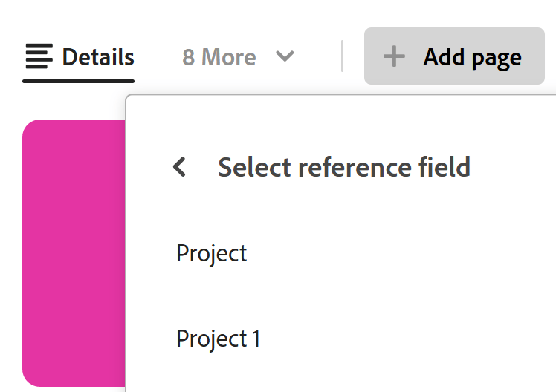Switch to the Details tab
Screen dimensions: 556x392
pos(79,57)
